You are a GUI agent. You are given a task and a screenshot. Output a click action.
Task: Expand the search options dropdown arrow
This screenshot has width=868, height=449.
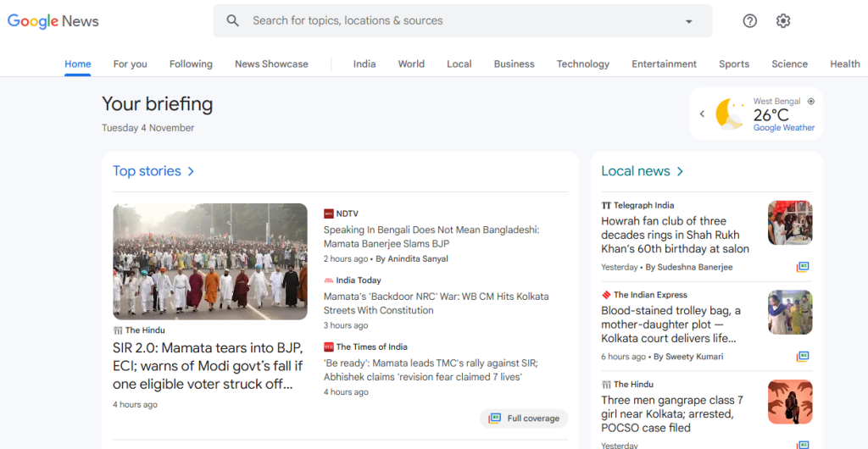pos(688,21)
